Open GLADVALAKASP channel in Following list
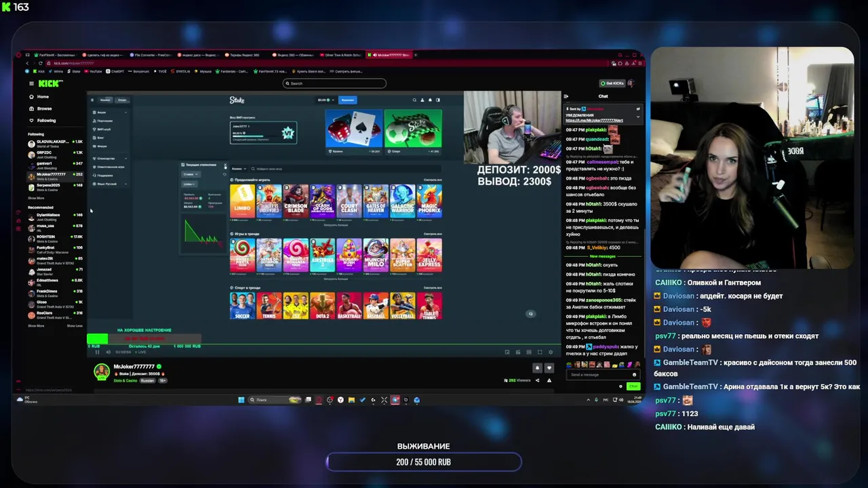This screenshot has height=488, width=868. click(x=55, y=143)
